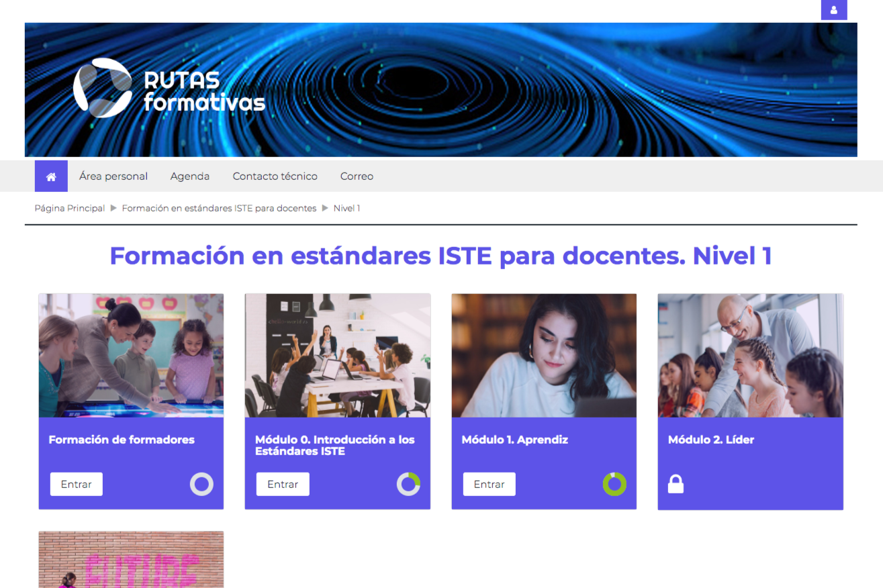Select Contacto técnico menu item

[275, 177]
